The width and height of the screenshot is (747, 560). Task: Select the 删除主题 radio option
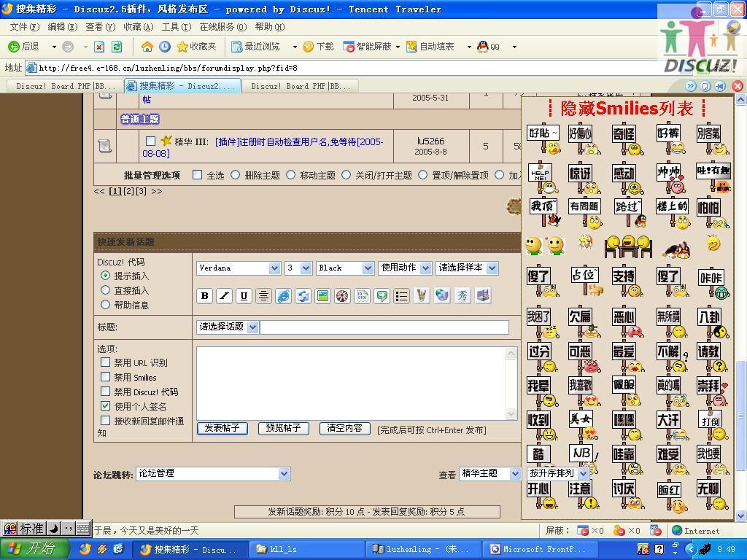tap(235, 175)
